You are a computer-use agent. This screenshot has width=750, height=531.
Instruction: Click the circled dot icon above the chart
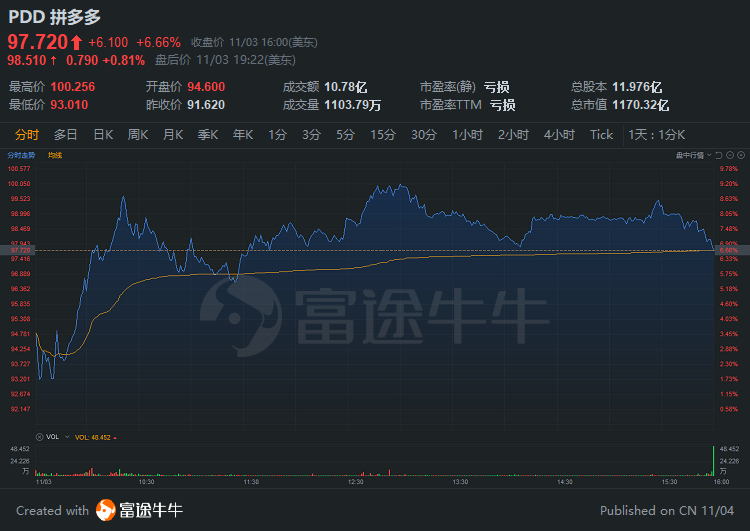(x=741, y=155)
